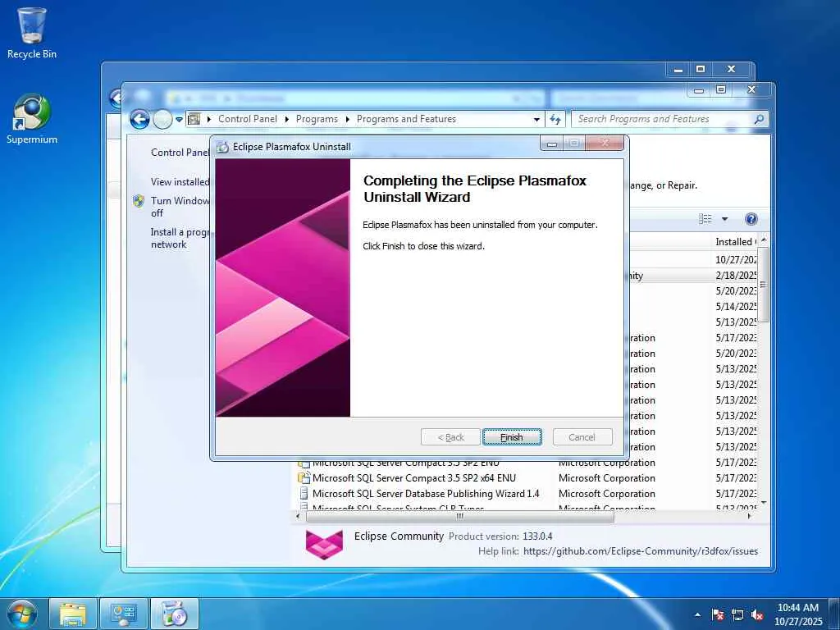Open the Control Panel Home link

click(180, 152)
